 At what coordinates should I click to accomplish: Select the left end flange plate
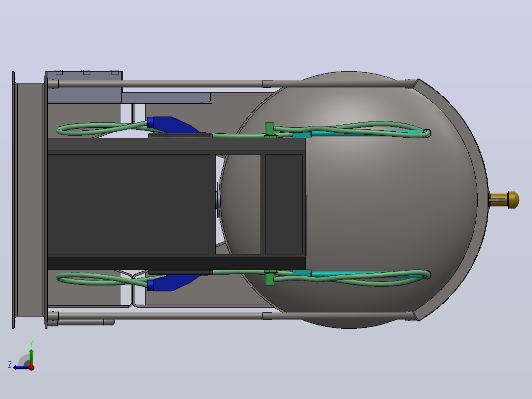(14, 199)
